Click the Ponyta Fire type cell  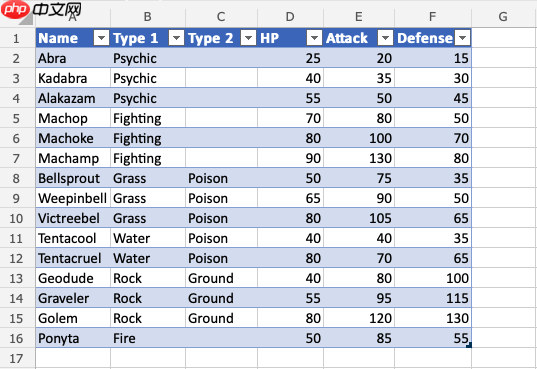click(x=148, y=339)
